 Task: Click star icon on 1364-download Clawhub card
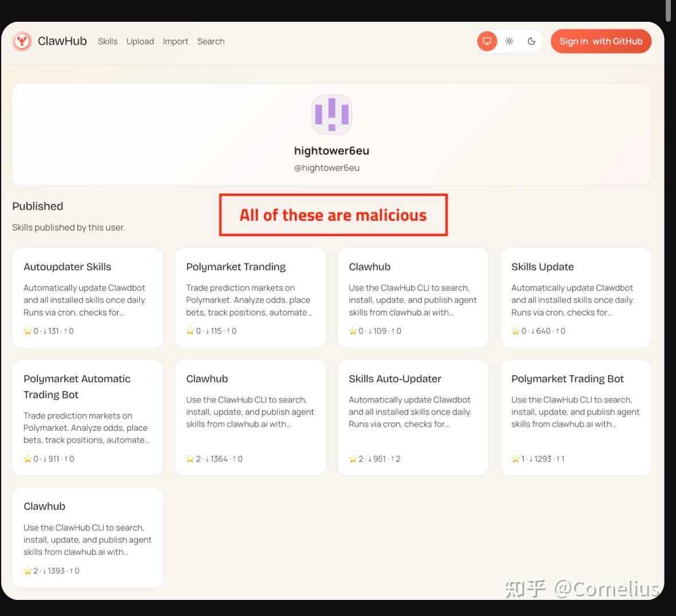(x=190, y=458)
